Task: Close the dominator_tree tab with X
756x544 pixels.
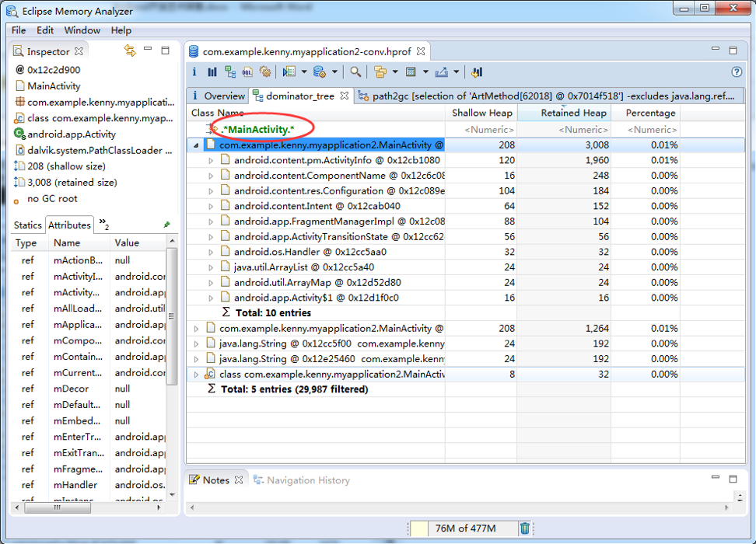Action: click(x=345, y=96)
